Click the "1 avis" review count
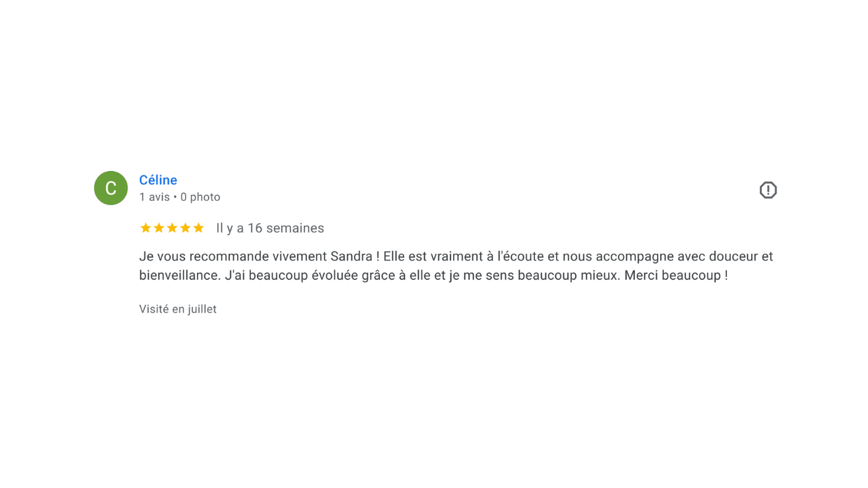 pos(154,197)
